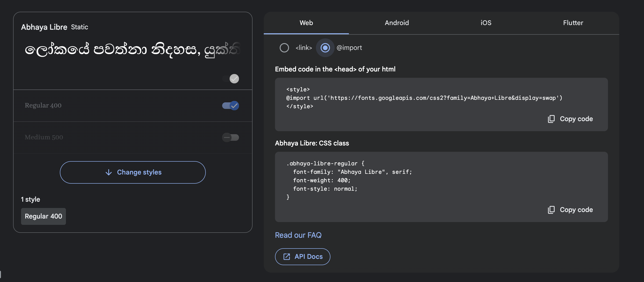Select the Web tab

click(x=306, y=23)
